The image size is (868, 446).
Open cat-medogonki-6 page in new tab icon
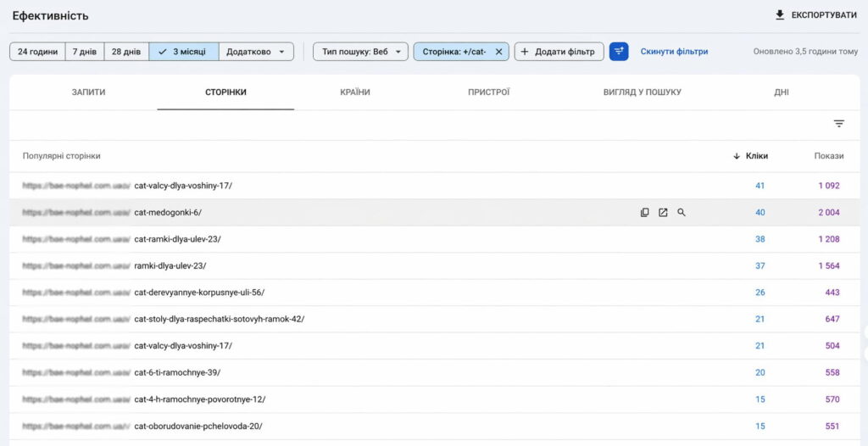coord(663,213)
